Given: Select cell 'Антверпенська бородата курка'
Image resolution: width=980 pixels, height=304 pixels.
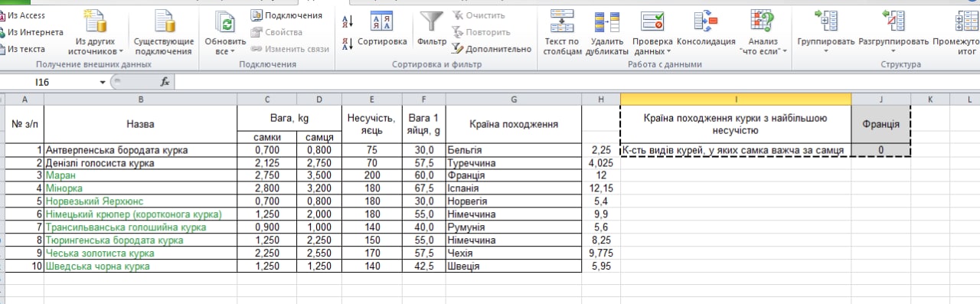Looking at the screenshot, I should tap(140, 150).
